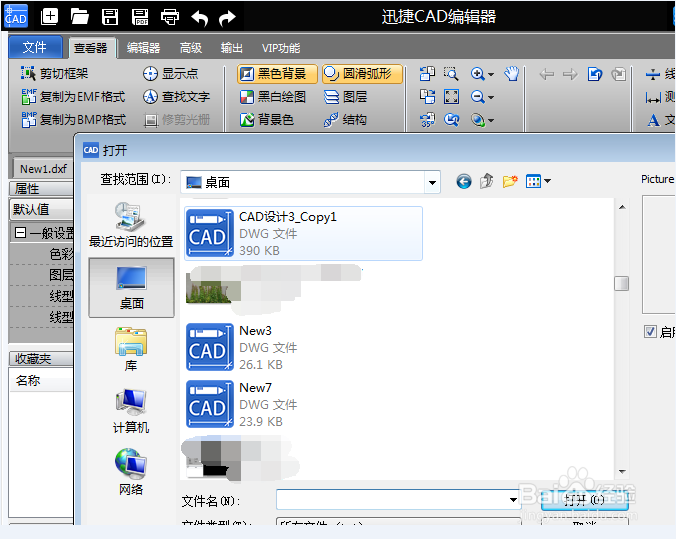Go up one folder level

[487, 182]
